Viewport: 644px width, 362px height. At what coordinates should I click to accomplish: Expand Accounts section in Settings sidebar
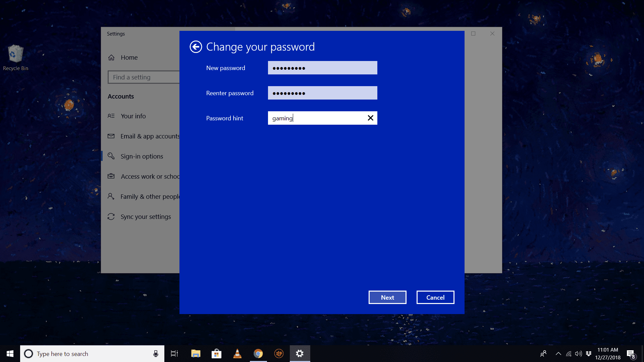(120, 96)
